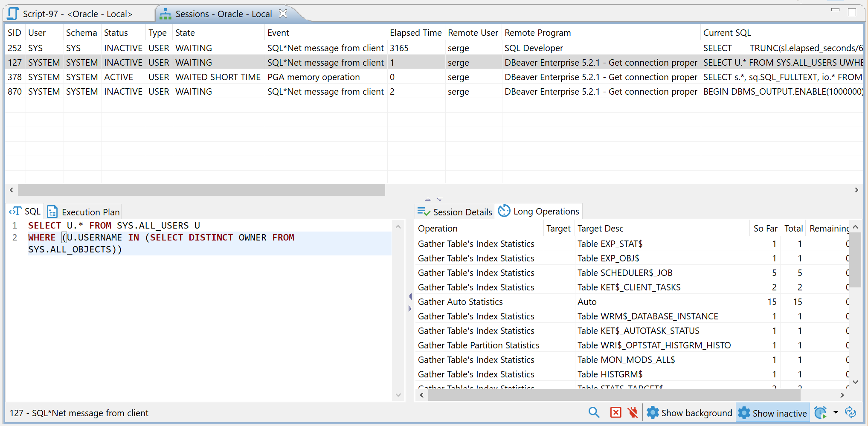Select the Sessions tab icon
868x426 pixels.
point(165,13)
